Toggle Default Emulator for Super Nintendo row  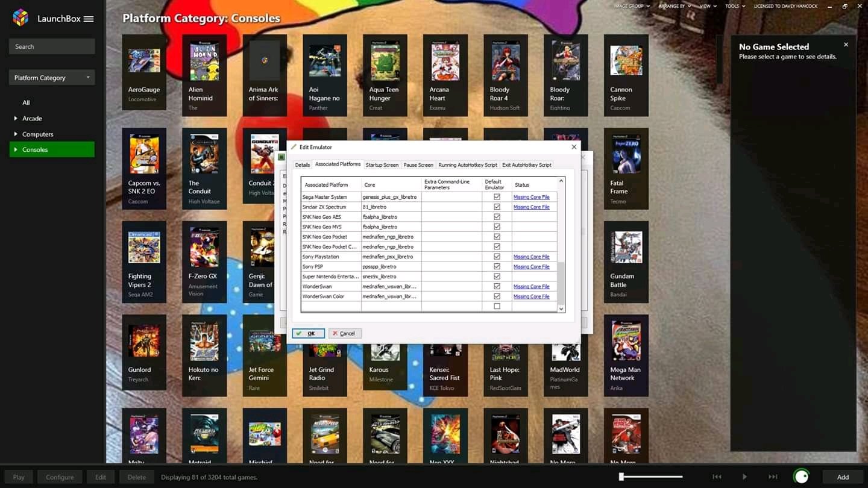coord(497,277)
